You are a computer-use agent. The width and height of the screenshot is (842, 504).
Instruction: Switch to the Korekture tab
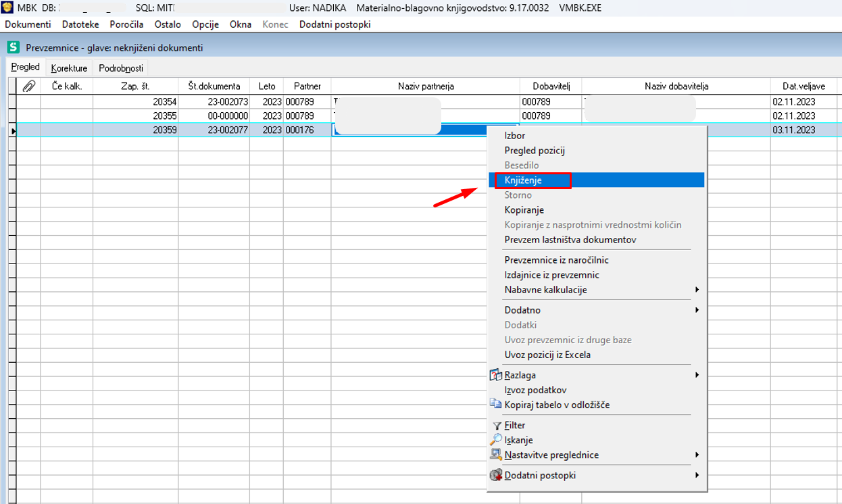(x=69, y=68)
